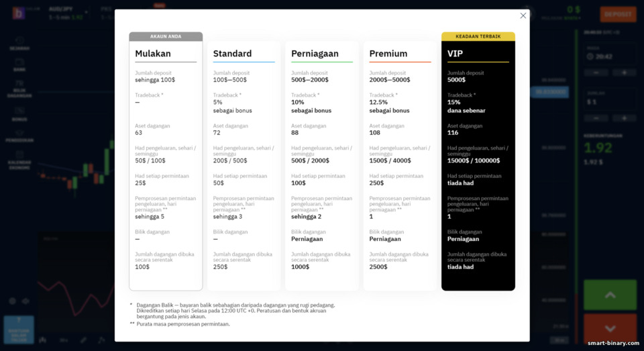Decrease trade amount with minus button
This screenshot has width=644, height=351.
pyautogui.click(x=596, y=118)
